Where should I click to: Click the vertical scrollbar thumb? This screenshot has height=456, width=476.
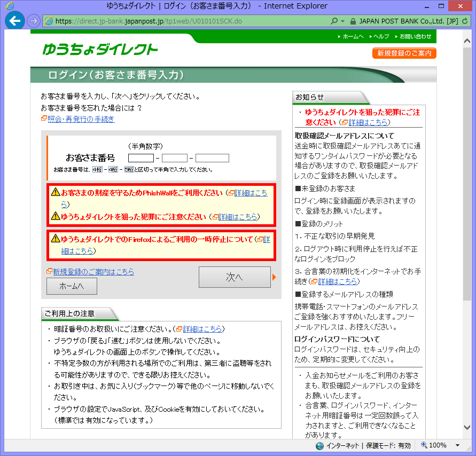coord(467,173)
